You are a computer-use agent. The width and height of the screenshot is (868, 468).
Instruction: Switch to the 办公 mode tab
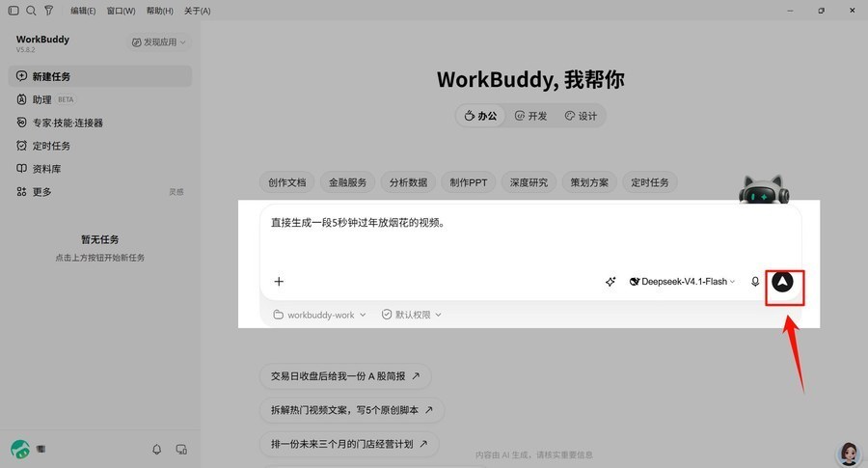tap(480, 116)
